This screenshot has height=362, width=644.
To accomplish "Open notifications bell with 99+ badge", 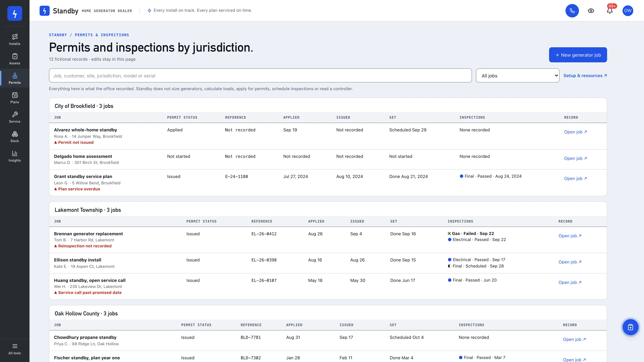I will [x=610, y=11].
